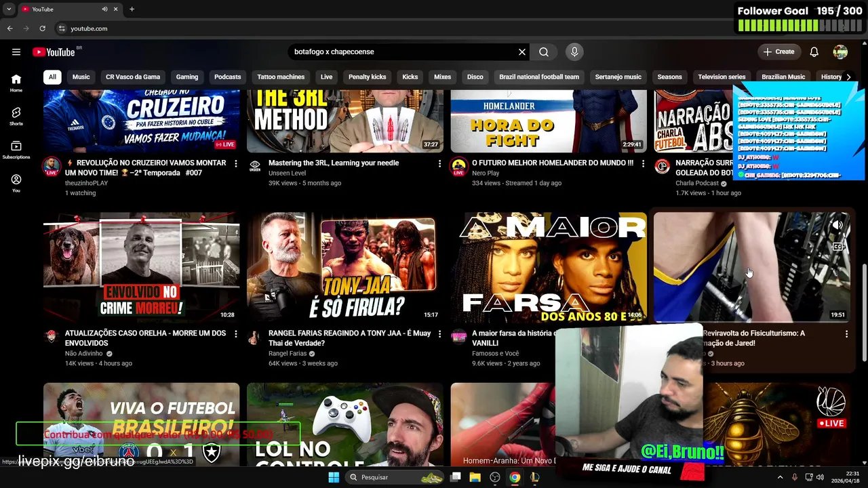
Task: Click the magnifier search button
Action: [544, 52]
